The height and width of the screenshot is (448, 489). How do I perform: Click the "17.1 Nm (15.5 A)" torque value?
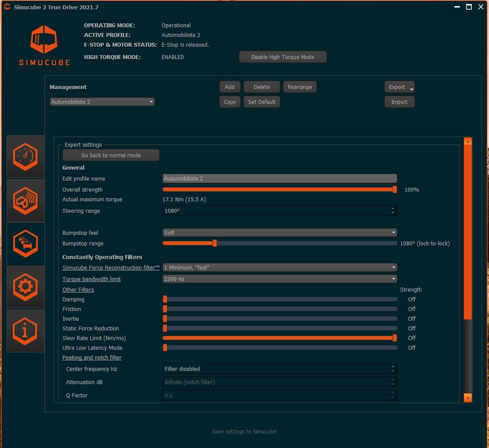click(x=184, y=199)
